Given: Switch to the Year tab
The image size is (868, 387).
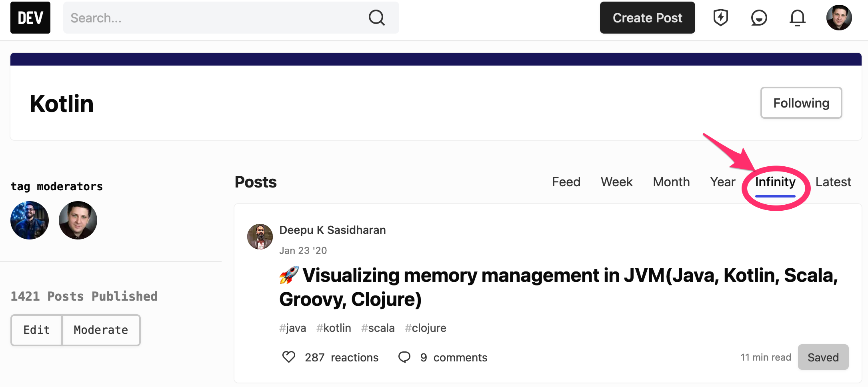Looking at the screenshot, I should (722, 182).
